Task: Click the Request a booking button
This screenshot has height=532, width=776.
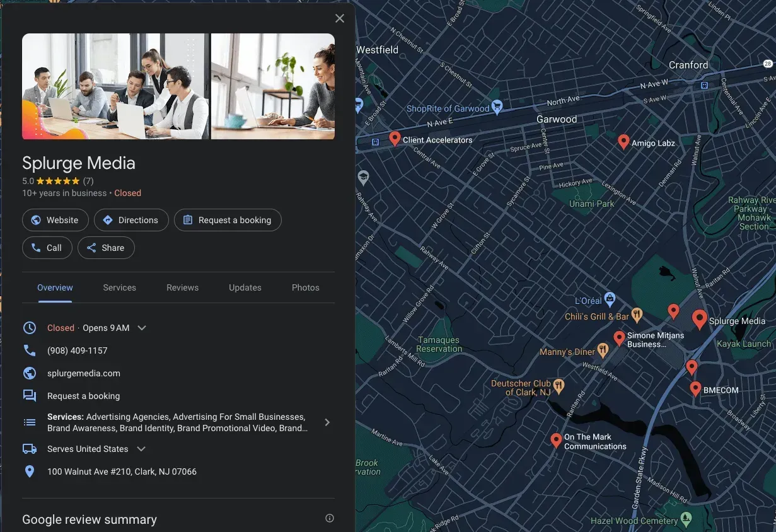Action: point(228,220)
